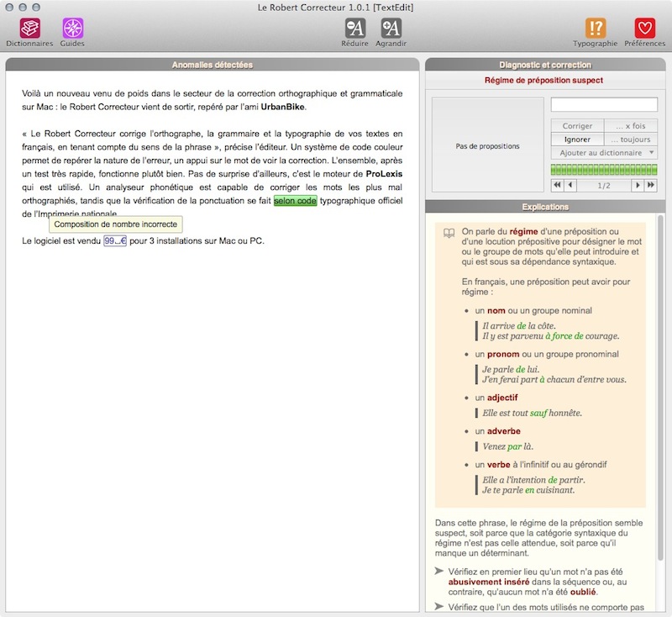
Task: Click the green progress bar
Action: point(604,170)
